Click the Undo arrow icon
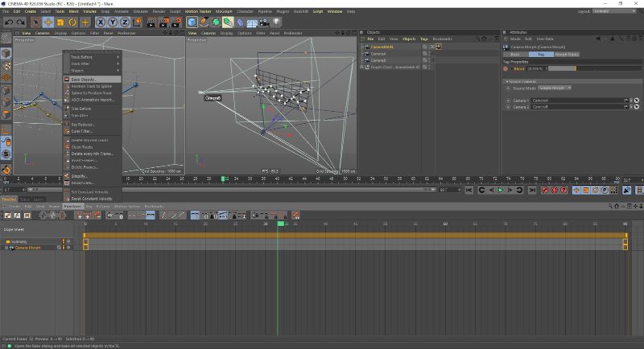The height and width of the screenshot is (349, 644). 7,23
